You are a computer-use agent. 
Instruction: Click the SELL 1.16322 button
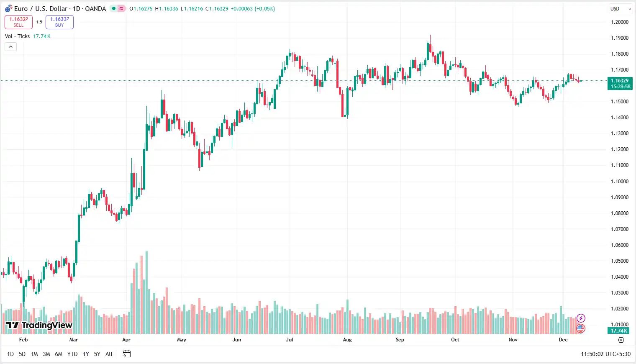click(18, 22)
